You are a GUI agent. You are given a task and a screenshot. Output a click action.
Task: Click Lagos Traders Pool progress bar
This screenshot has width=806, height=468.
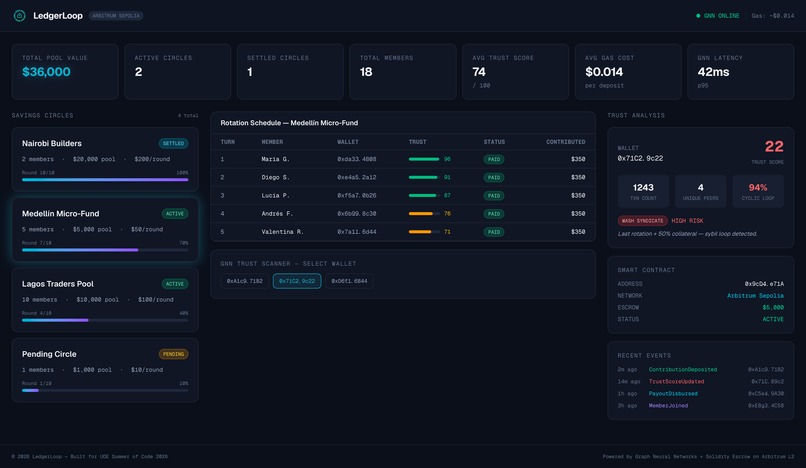pos(105,320)
